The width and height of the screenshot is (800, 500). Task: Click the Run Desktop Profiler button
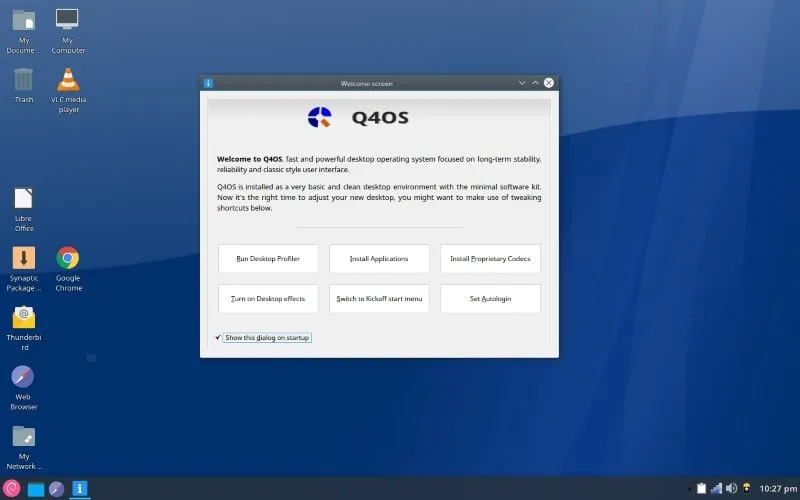coord(268,259)
